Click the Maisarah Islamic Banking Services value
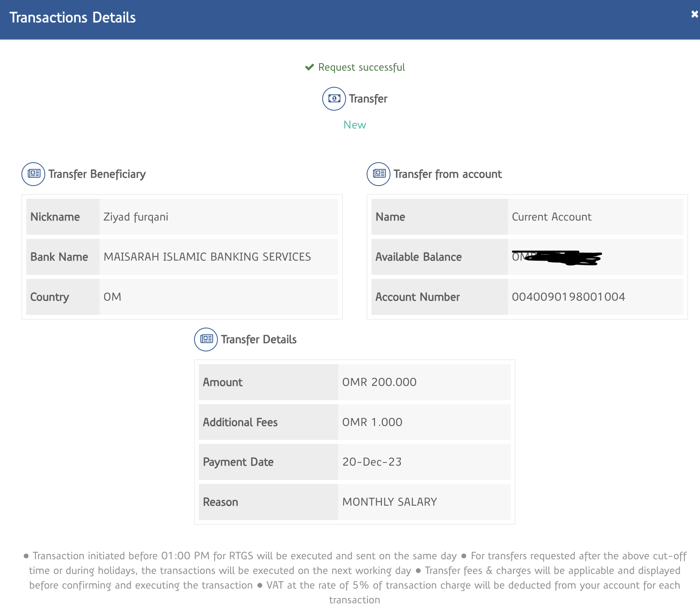Image resolution: width=700 pixels, height=610 pixels. tap(207, 257)
